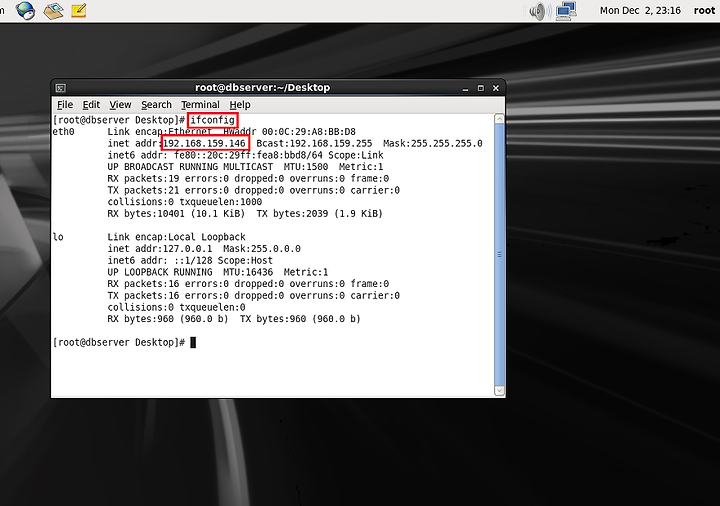
Task: Maximize the root@dbserver terminal window
Action: 481,88
